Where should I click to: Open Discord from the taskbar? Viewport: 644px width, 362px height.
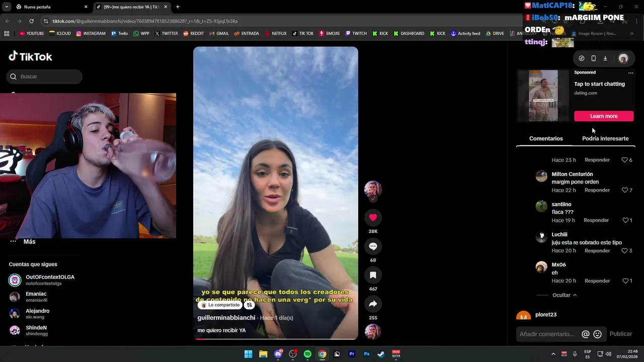[278, 354]
